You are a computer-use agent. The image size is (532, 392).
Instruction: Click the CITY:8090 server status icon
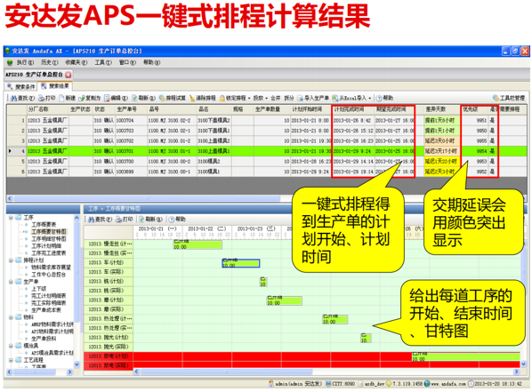pyautogui.click(x=328, y=384)
